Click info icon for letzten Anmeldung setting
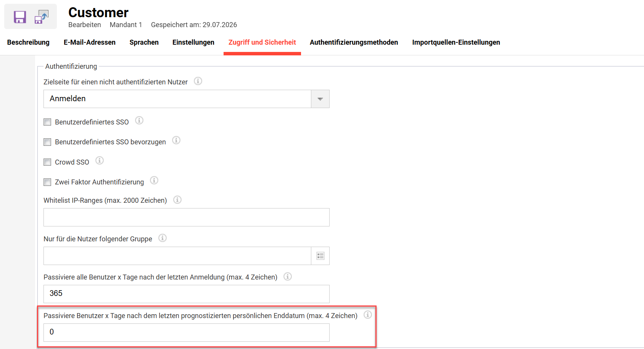 pyautogui.click(x=288, y=276)
